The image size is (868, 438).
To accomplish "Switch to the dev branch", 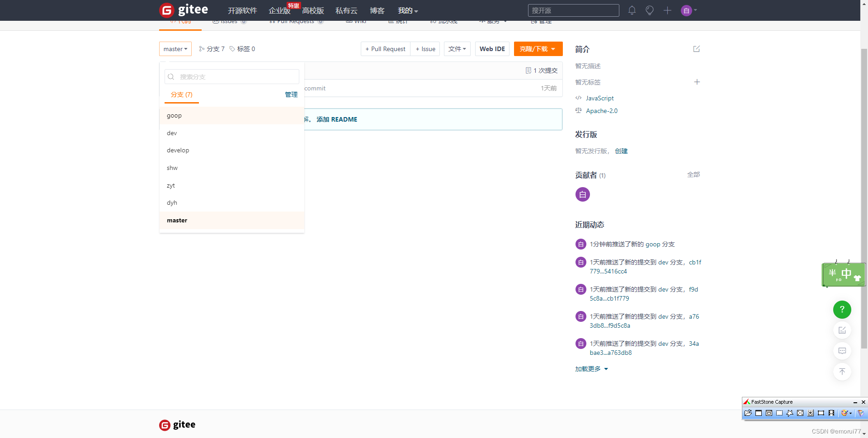I will tap(231, 133).
